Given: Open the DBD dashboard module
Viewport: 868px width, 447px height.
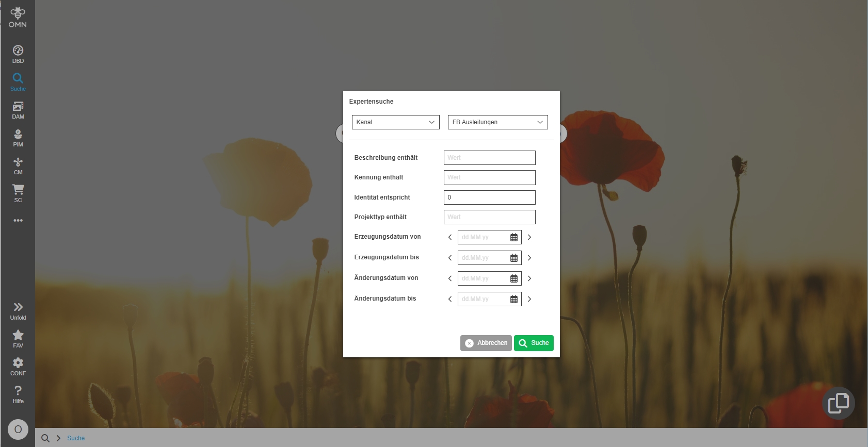Looking at the screenshot, I should [18, 54].
